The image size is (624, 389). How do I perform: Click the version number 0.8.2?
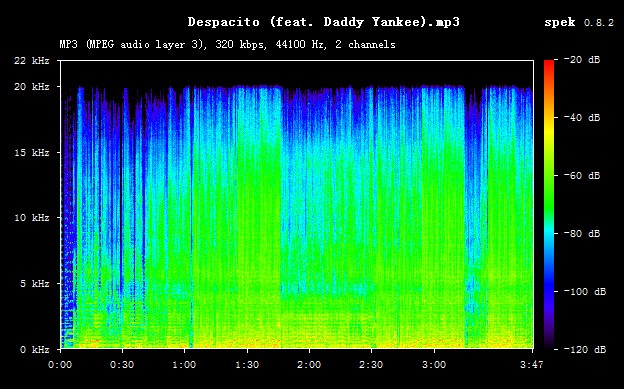(x=599, y=23)
